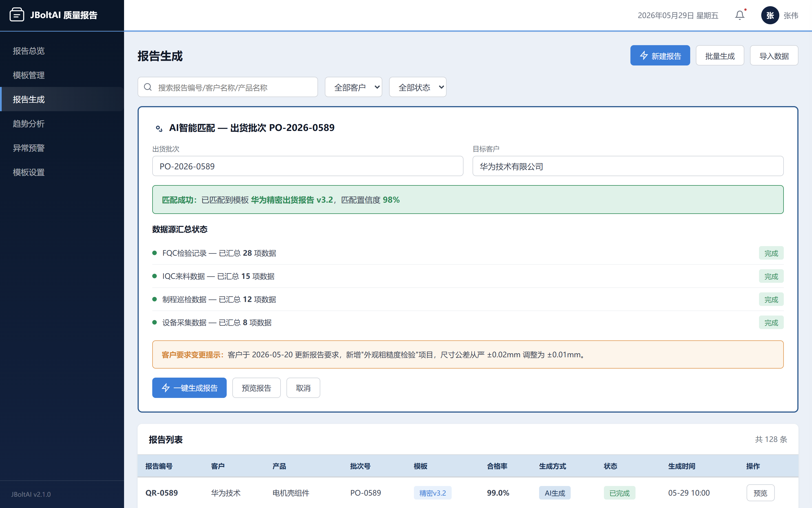The image size is (812, 508).
Task: Click the 报告编号 column header
Action: pos(159,466)
